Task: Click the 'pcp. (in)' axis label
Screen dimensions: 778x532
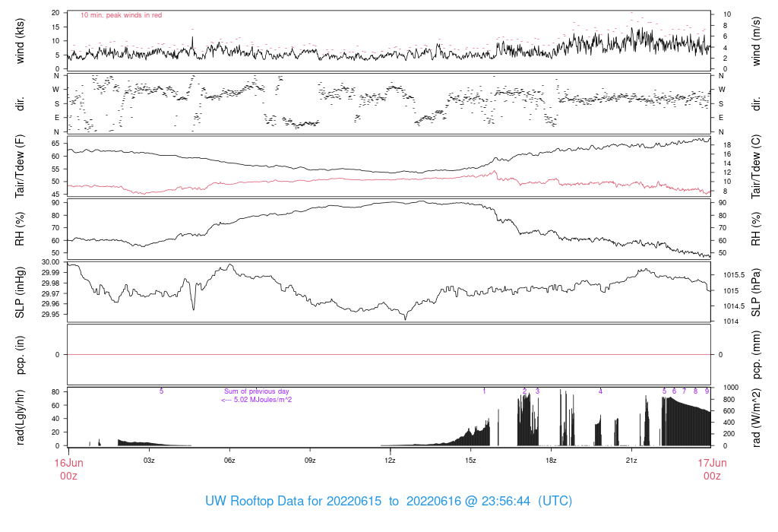Action: coord(20,355)
